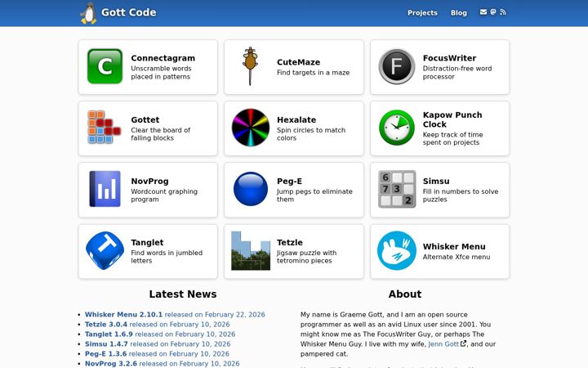Image resolution: width=588 pixels, height=368 pixels.
Task: Click the Gottet falling blocks icon
Action: (104, 128)
